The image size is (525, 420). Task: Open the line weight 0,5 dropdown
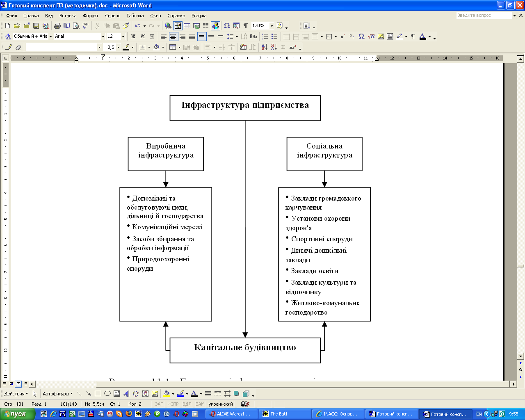tap(119, 48)
